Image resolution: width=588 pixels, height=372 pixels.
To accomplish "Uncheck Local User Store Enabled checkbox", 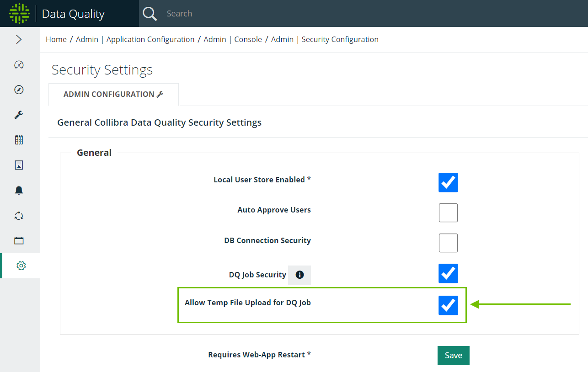I will tap(448, 182).
